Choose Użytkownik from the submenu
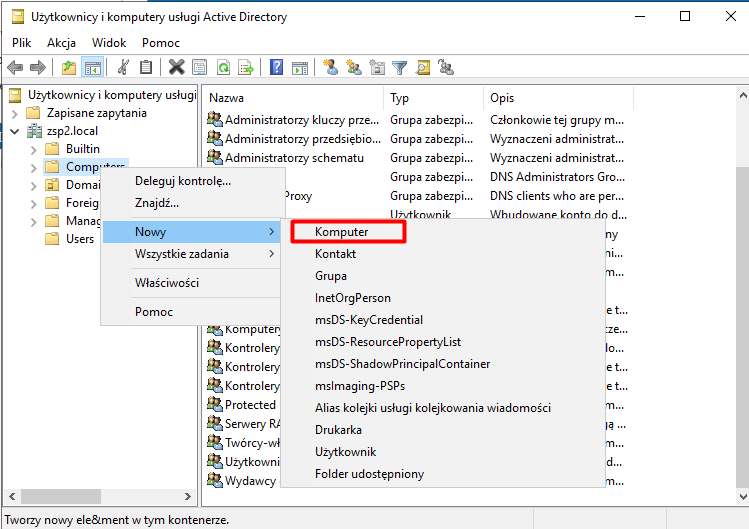 coord(345,452)
